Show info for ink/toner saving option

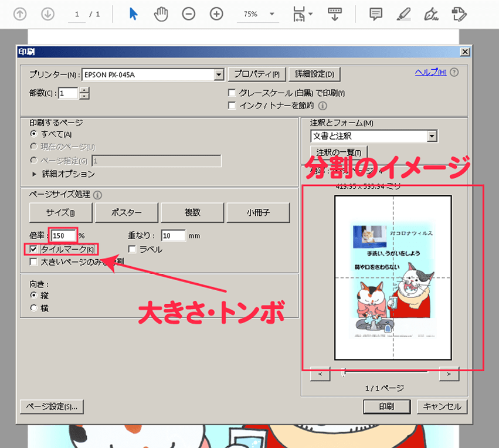pos(323,106)
